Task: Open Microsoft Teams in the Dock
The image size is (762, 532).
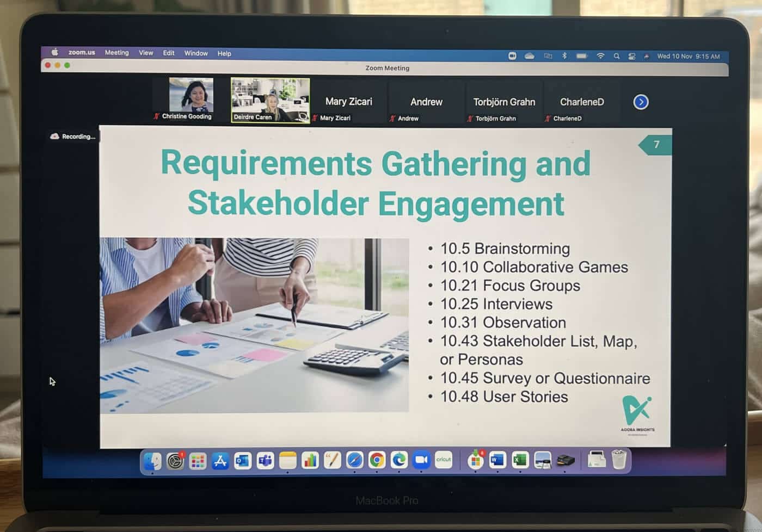Action: [x=265, y=461]
